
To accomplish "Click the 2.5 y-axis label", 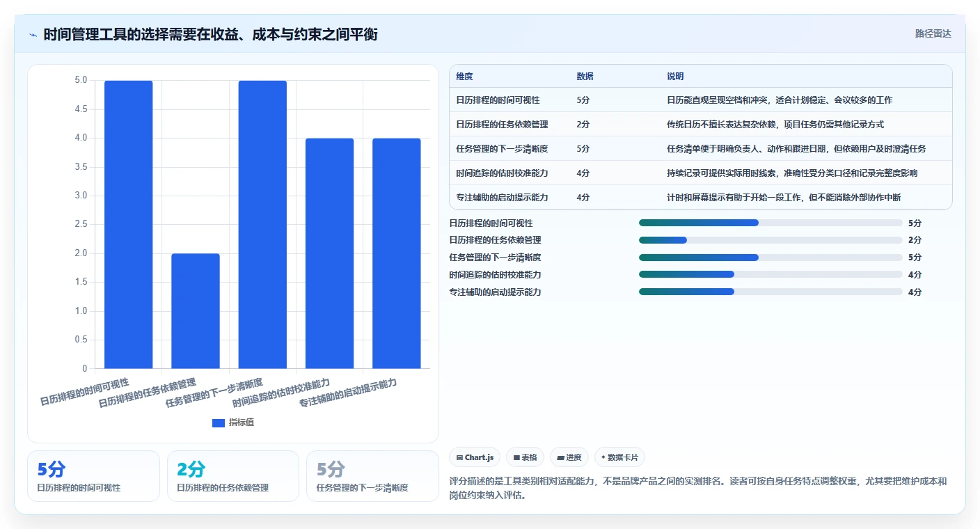I will coord(81,224).
